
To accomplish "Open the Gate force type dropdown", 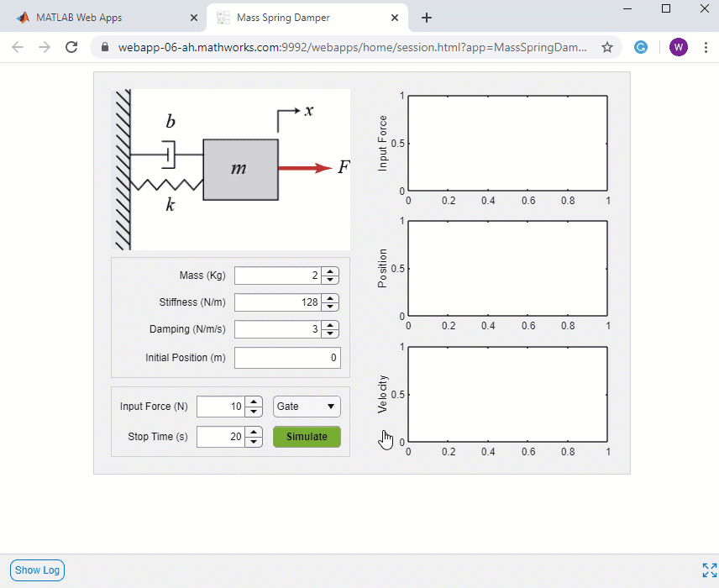I will pyautogui.click(x=306, y=407).
